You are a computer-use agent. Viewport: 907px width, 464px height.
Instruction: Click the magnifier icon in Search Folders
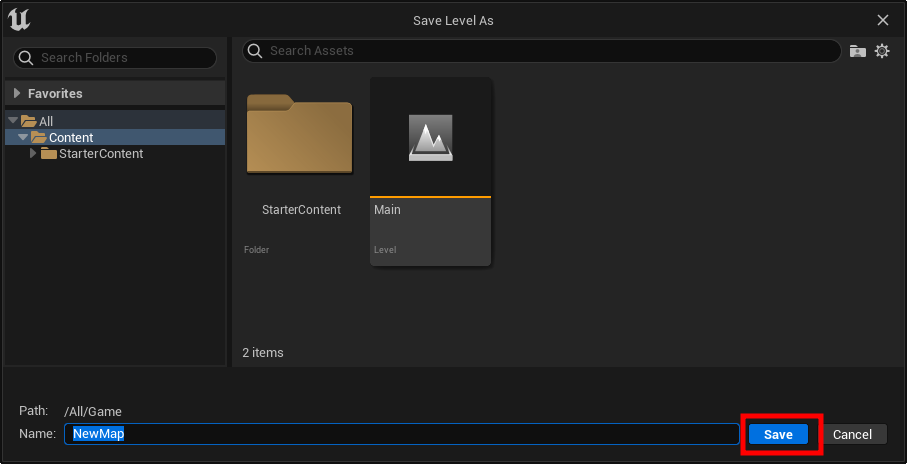click(x=26, y=58)
